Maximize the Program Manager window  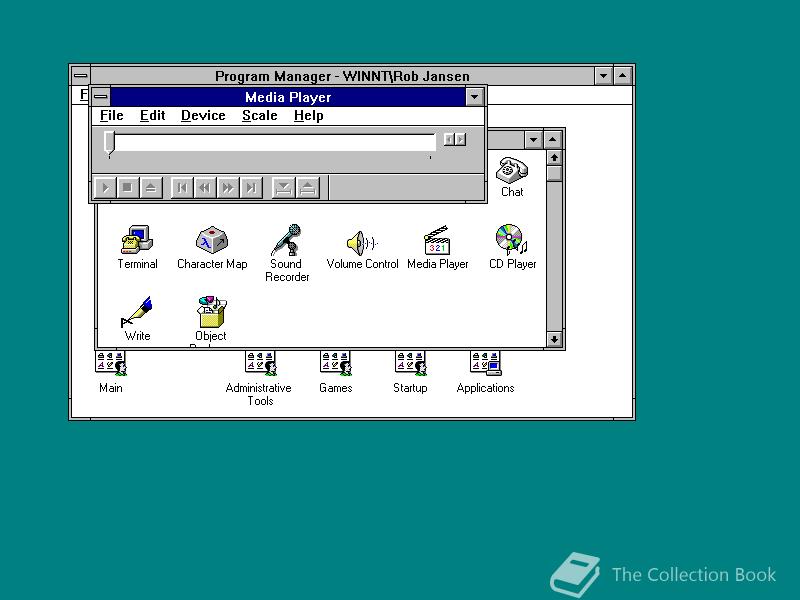(622, 76)
